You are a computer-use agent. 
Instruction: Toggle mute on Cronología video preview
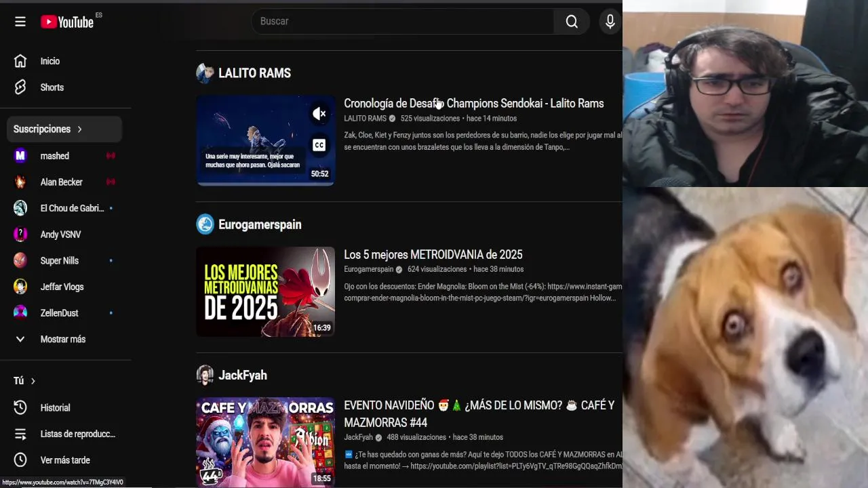[x=319, y=114]
